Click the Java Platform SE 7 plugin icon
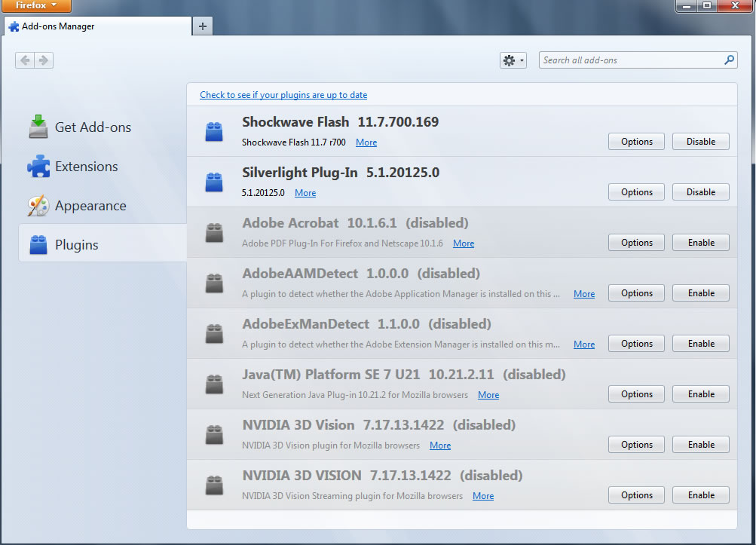The height and width of the screenshot is (545, 756). click(x=214, y=384)
